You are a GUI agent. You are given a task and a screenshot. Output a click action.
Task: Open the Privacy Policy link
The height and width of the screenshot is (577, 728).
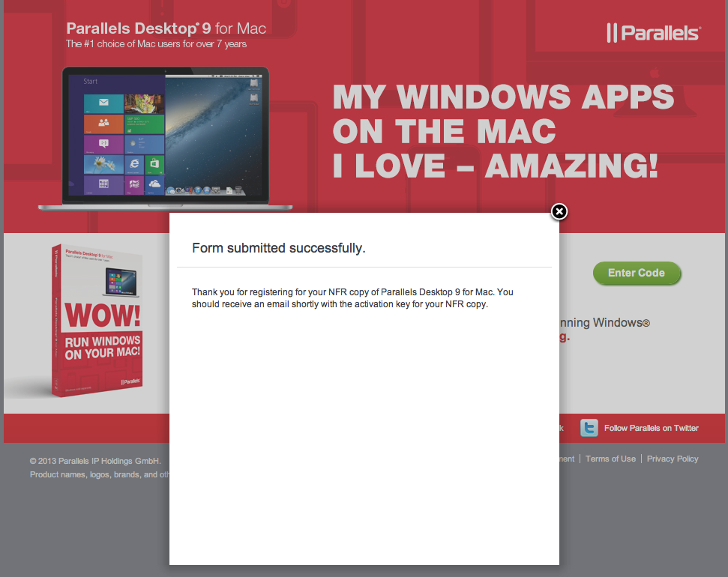tap(673, 459)
